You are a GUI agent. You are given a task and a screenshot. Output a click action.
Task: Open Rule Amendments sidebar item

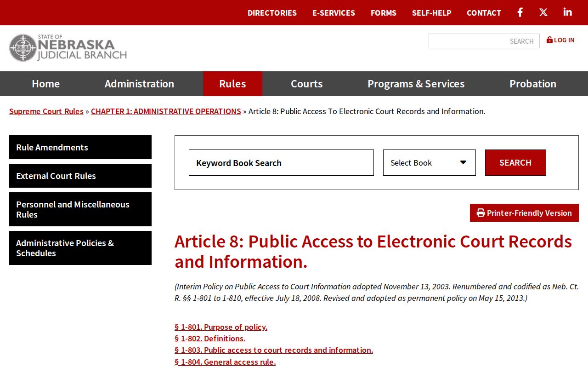pyautogui.click(x=80, y=147)
